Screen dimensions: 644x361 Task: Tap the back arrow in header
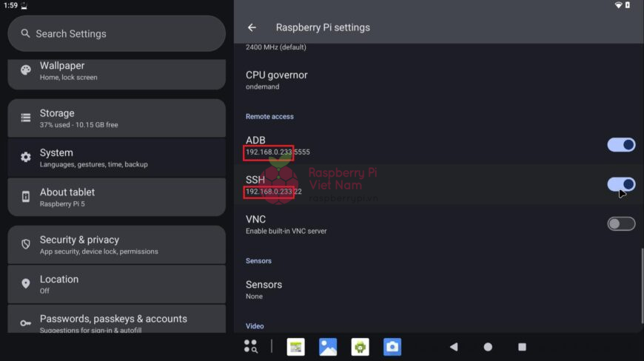[x=252, y=27]
